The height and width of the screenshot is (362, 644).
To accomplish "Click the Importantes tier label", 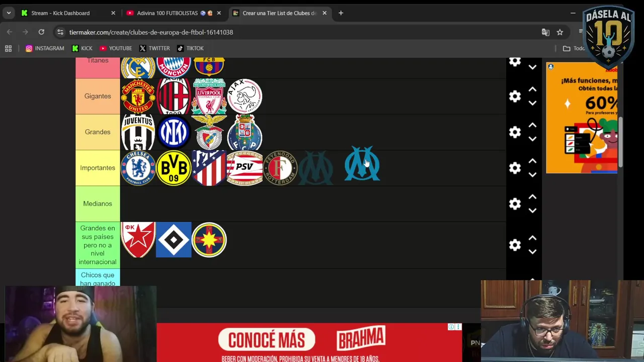I will click(x=98, y=168).
